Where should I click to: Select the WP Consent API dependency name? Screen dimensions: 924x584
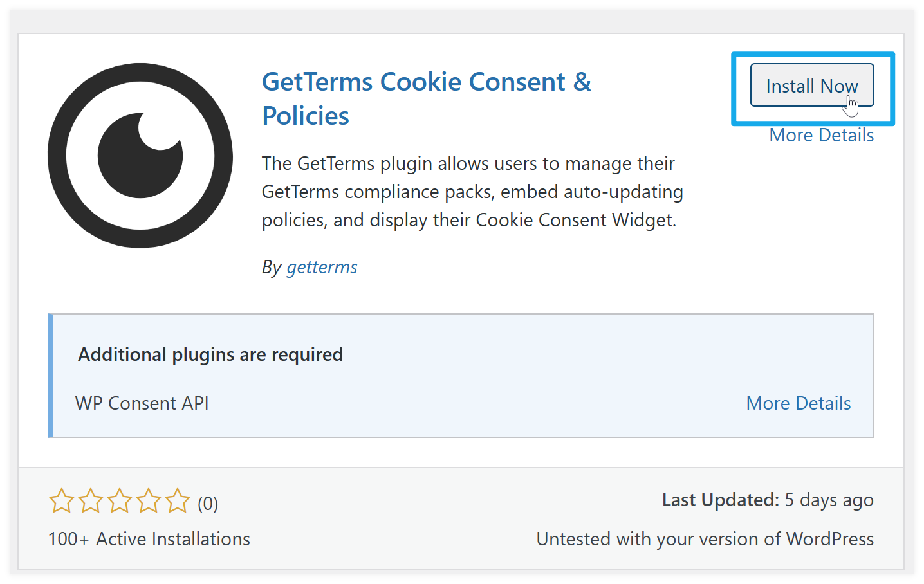pyautogui.click(x=142, y=403)
